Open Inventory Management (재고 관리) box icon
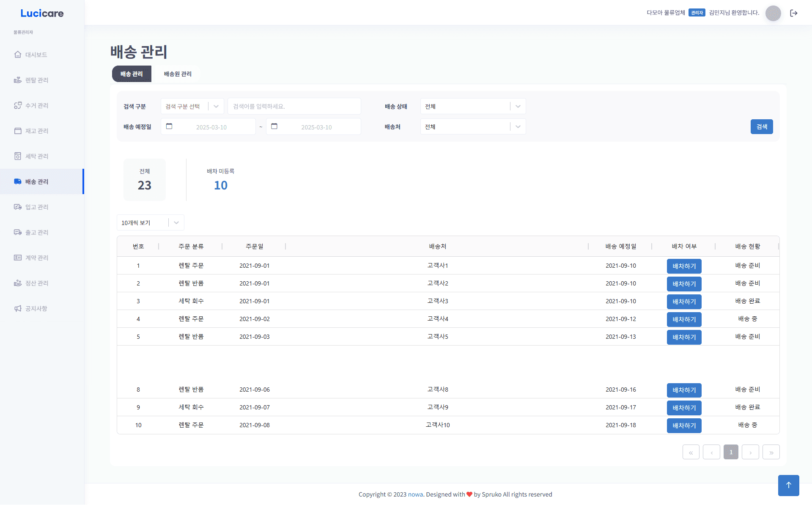This screenshot has height=505, width=812. [x=18, y=131]
